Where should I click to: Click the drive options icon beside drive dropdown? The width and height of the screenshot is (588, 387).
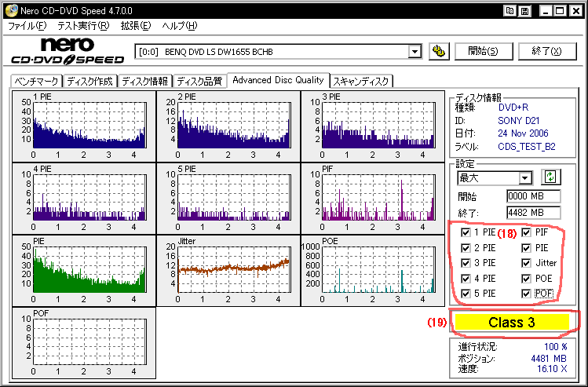(440, 51)
